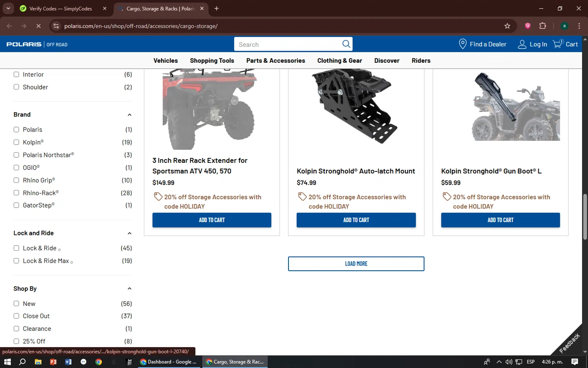The width and height of the screenshot is (588, 368).
Task: Select the Kolpin brand checkbox
Action: 16,142
